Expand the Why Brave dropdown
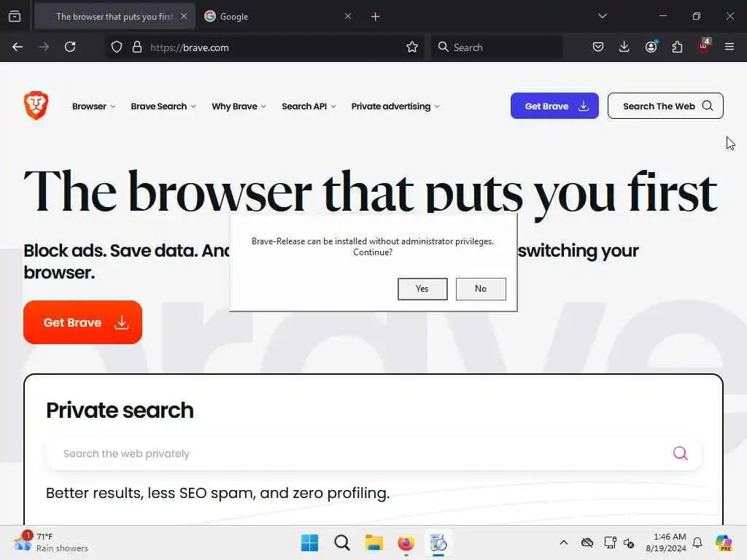 pos(239,106)
